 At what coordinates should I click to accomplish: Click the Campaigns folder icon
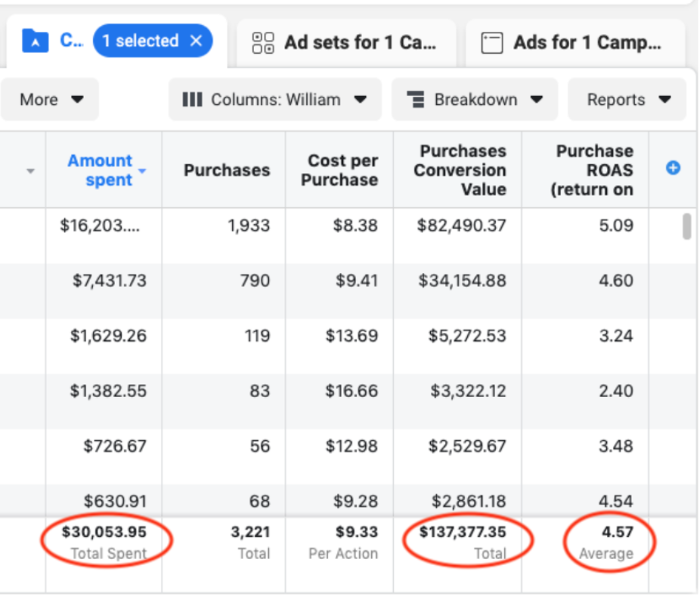point(34,41)
